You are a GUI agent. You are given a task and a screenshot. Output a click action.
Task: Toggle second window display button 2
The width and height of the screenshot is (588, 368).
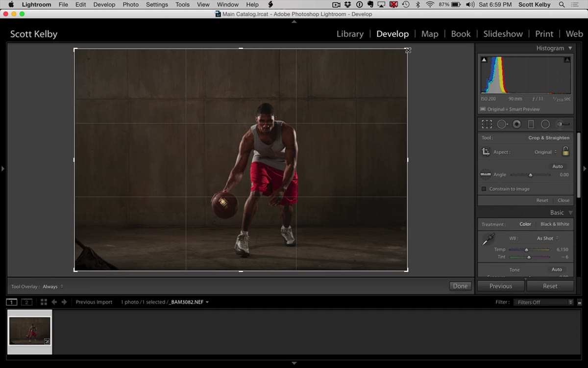pos(27,302)
